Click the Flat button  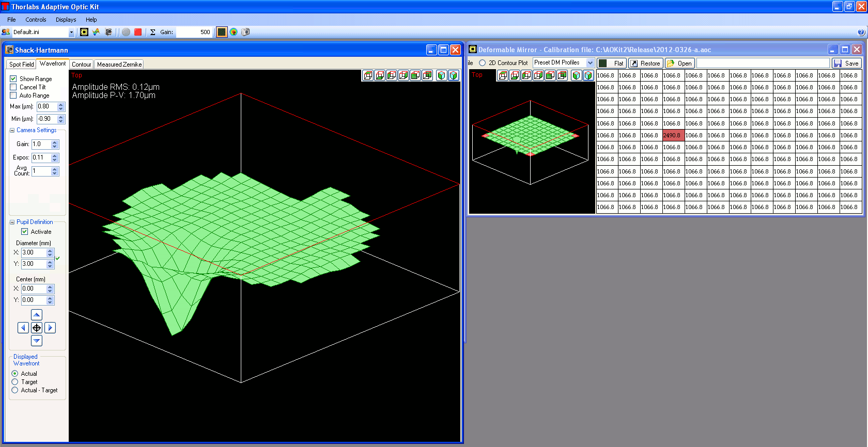tap(612, 63)
